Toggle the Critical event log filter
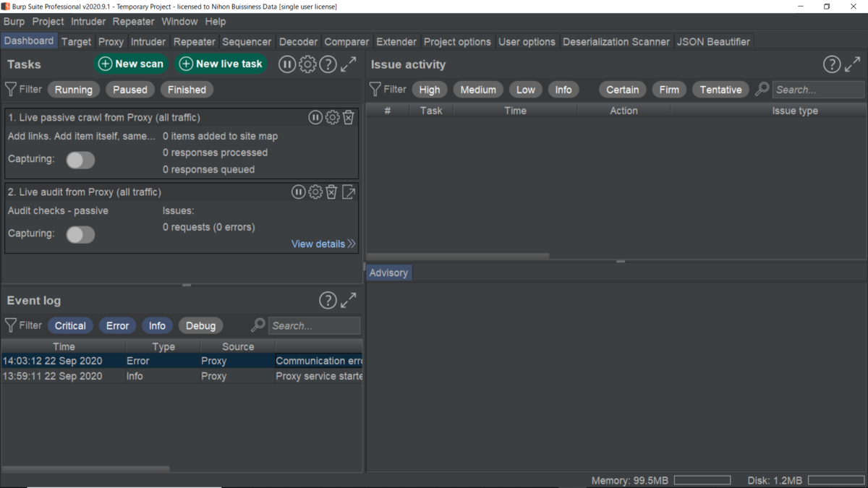This screenshot has height=488, width=868. coord(70,325)
